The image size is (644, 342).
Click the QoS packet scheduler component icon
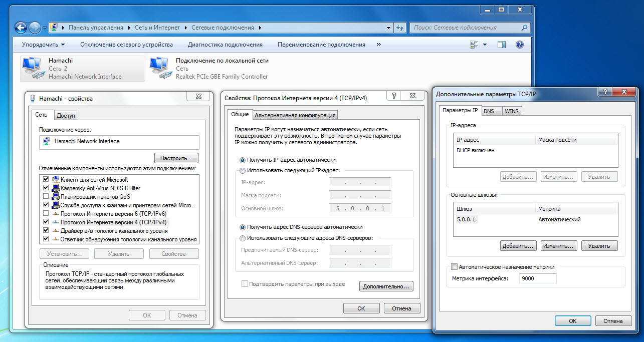tap(56, 196)
